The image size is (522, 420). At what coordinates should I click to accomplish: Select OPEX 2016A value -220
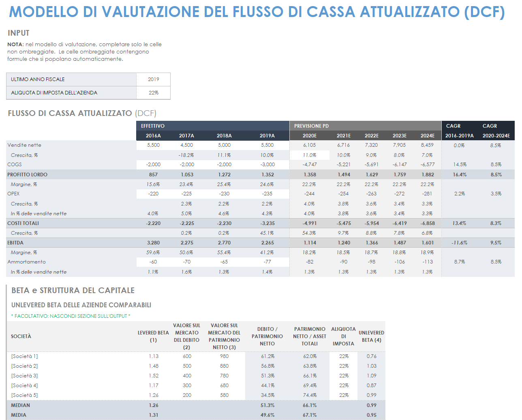click(153, 194)
